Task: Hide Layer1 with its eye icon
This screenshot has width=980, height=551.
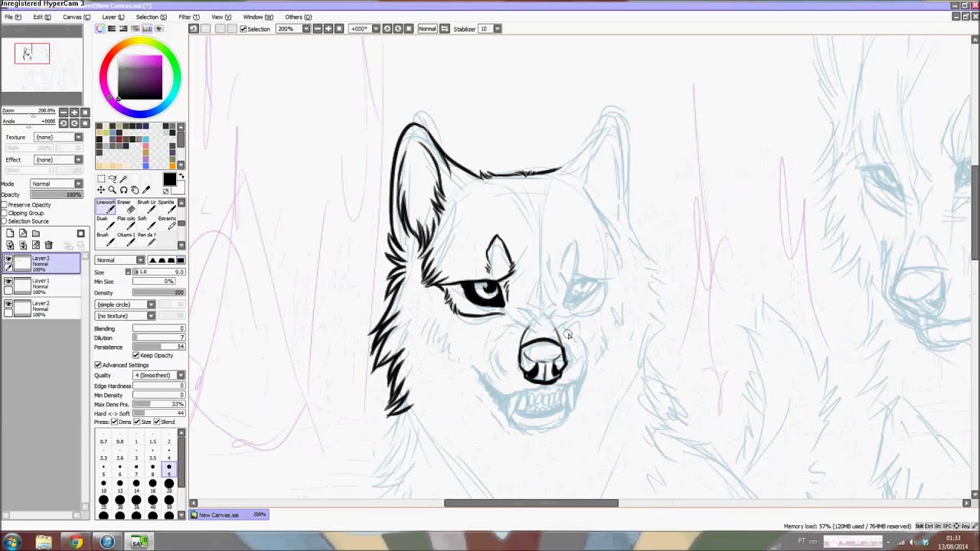Action: coord(8,282)
